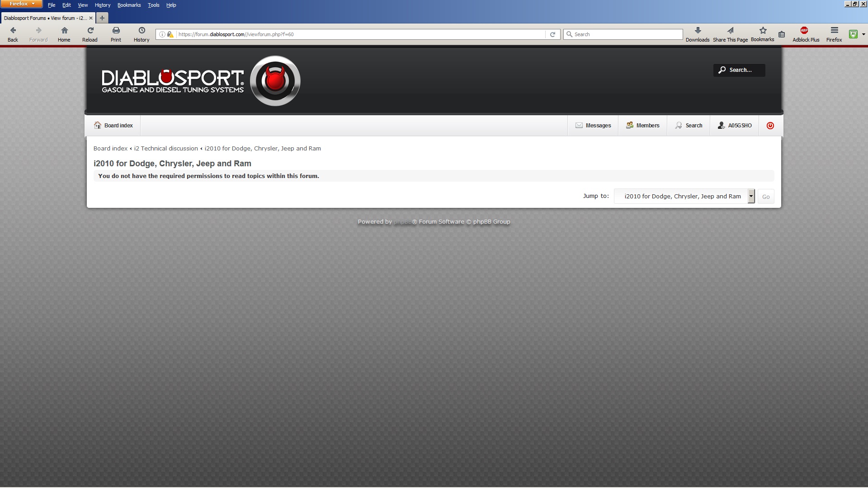Click the forum header Search... field
This screenshot has height=488, width=868.
click(x=739, y=70)
